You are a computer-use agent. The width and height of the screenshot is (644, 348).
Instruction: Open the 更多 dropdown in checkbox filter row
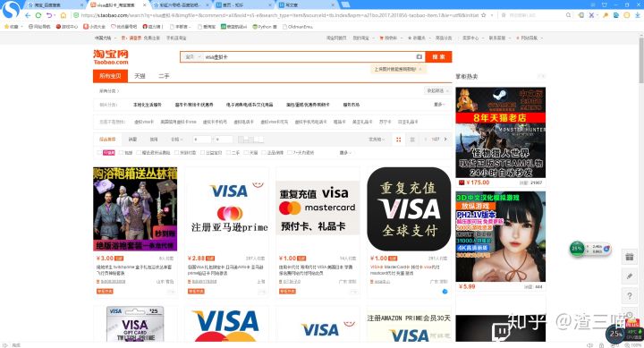coord(345,152)
